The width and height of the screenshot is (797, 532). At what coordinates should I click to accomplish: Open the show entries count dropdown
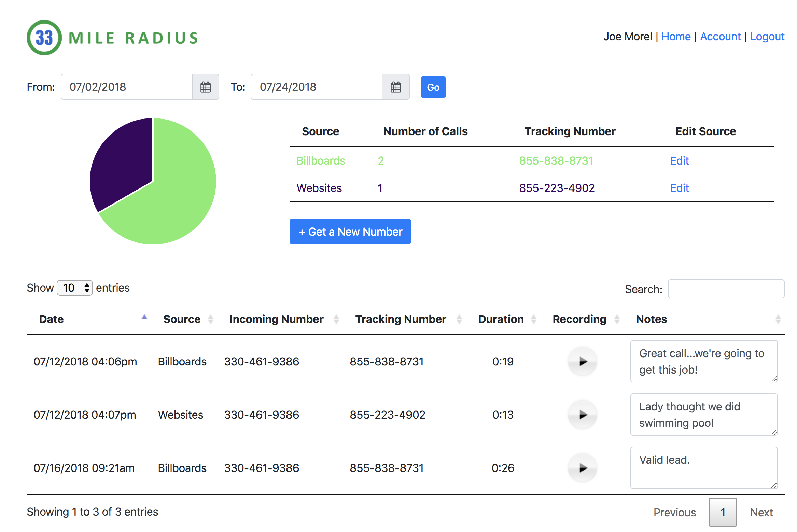coord(75,288)
